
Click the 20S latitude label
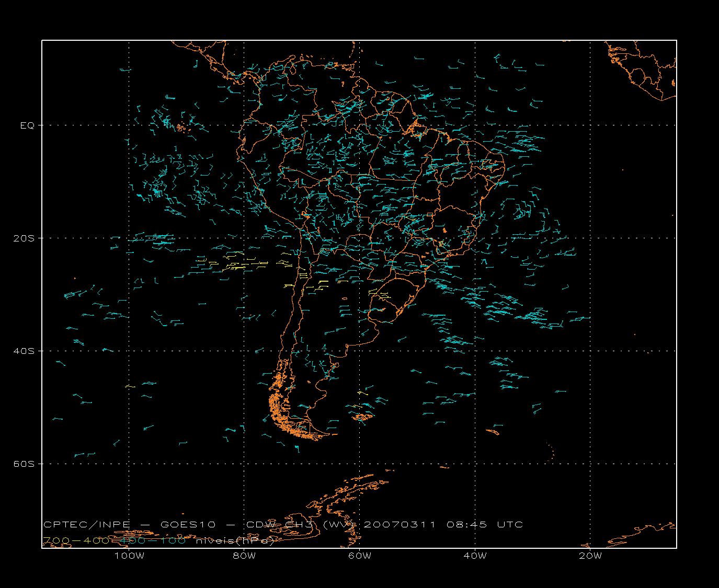pos(24,238)
